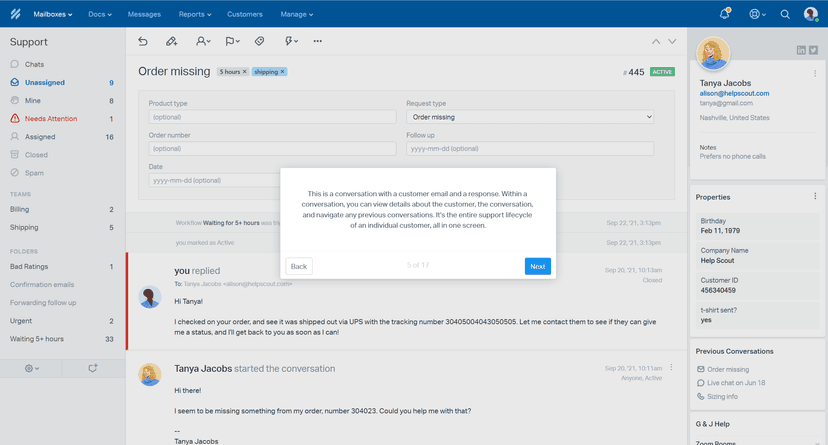The height and width of the screenshot is (445, 828).
Task: Expand the Request type dropdown
Action: point(529,117)
